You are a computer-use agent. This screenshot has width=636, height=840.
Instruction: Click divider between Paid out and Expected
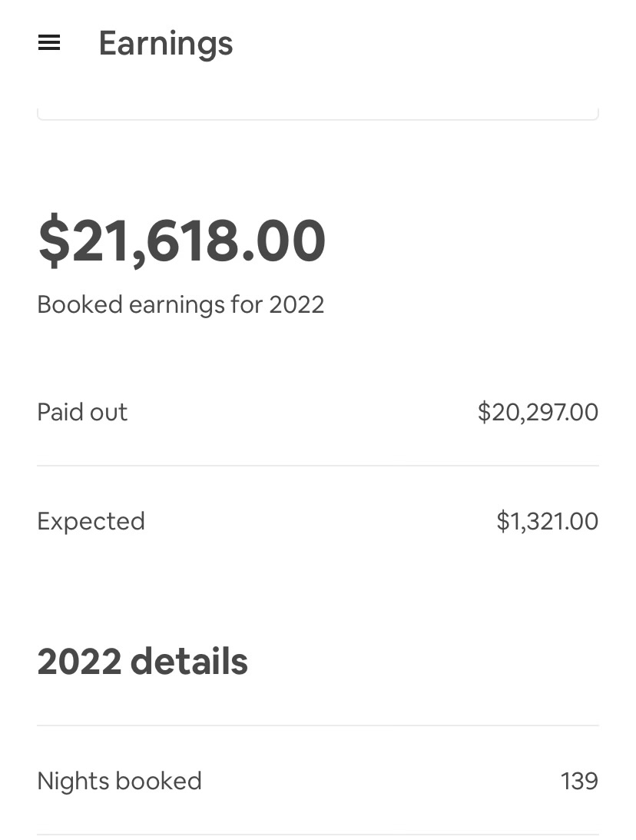318,466
